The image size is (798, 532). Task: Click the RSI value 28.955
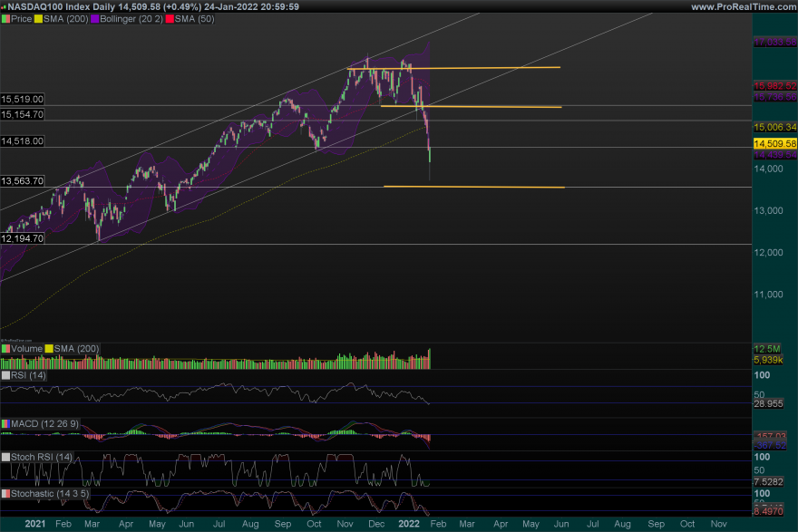click(768, 404)
